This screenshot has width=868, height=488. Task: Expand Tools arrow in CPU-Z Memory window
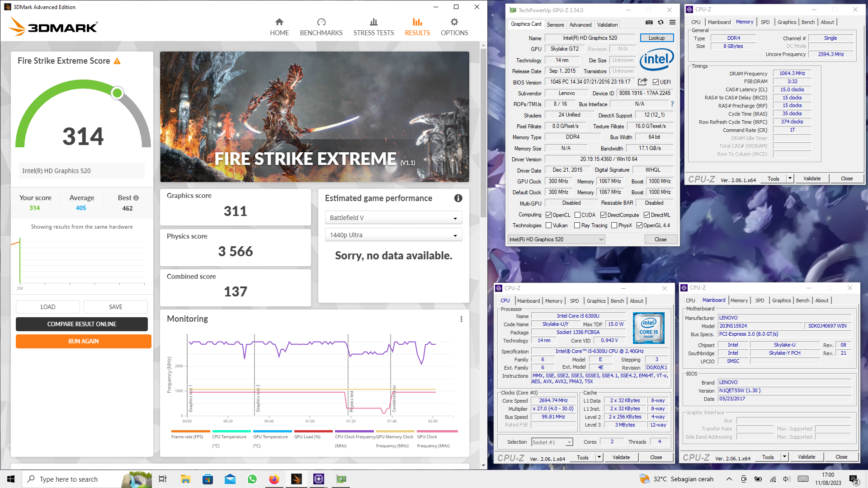pos(790,178)
